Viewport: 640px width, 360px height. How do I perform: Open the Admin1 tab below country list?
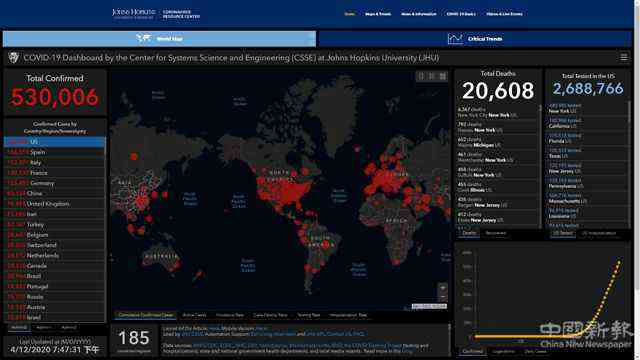pyautogui.click(x=44, y=327)
